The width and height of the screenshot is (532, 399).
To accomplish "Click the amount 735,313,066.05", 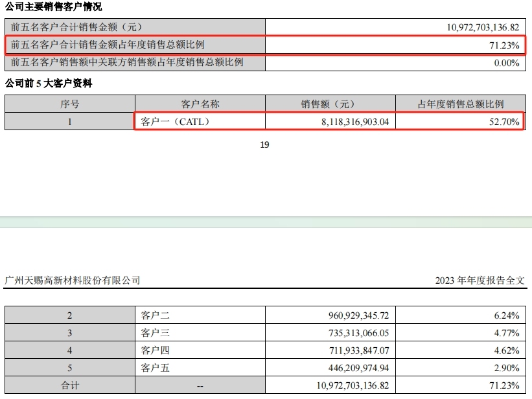I will click(x=358, y=333).
